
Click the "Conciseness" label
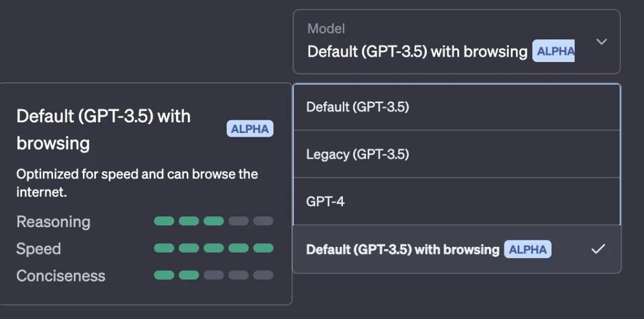[x=61, y=276]
